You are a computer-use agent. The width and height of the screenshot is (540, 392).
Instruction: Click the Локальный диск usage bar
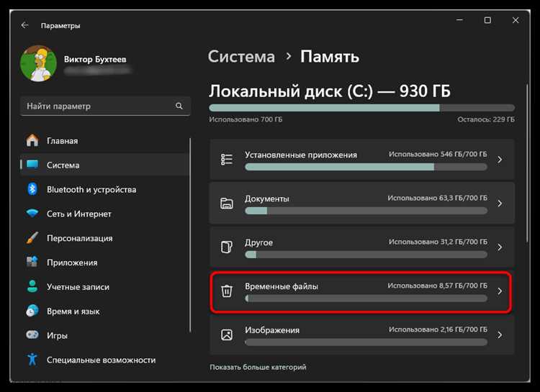coord(361,108)
